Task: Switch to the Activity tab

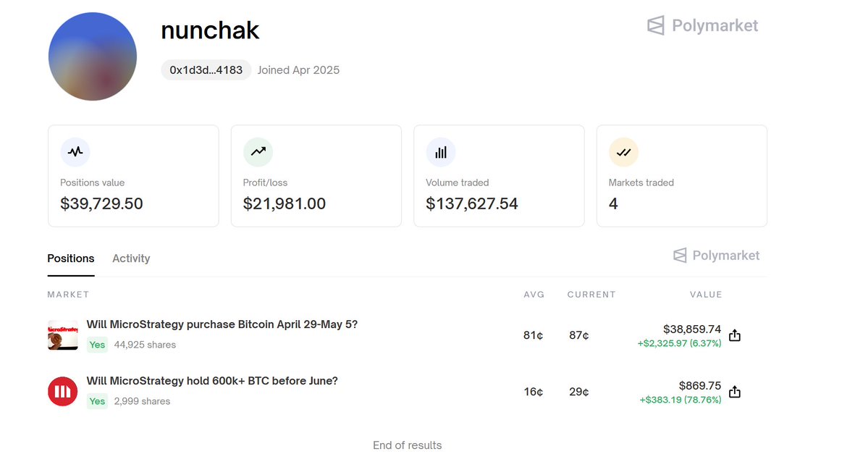Action: click(131, 258)
